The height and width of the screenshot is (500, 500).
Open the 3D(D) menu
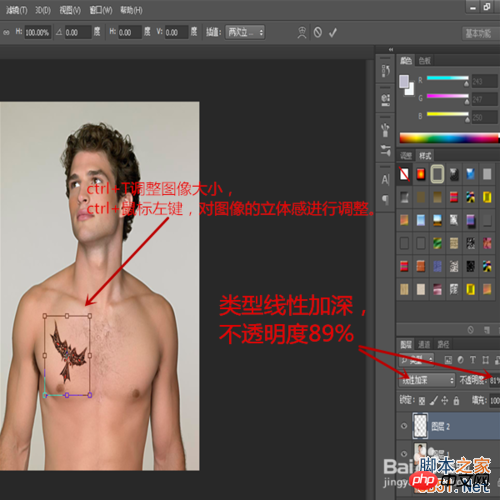pyautogui.click(x=43, y=10)
